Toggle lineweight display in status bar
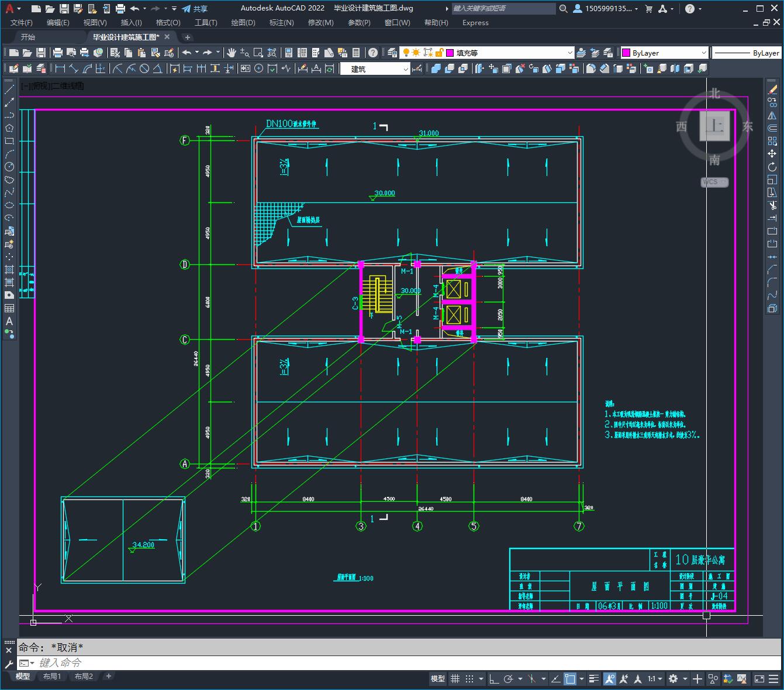The width and height of the screenshot is (784, 690). [594, 679]
